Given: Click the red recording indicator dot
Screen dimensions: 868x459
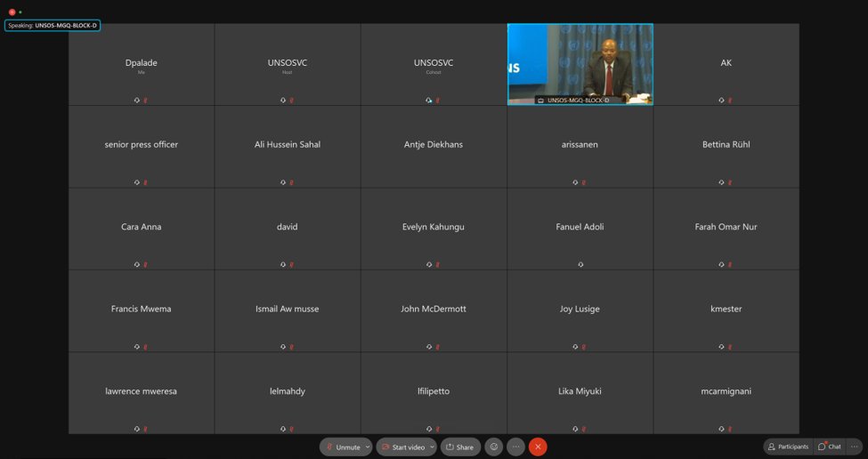Looking at the screenshot, I should [12, 12].
